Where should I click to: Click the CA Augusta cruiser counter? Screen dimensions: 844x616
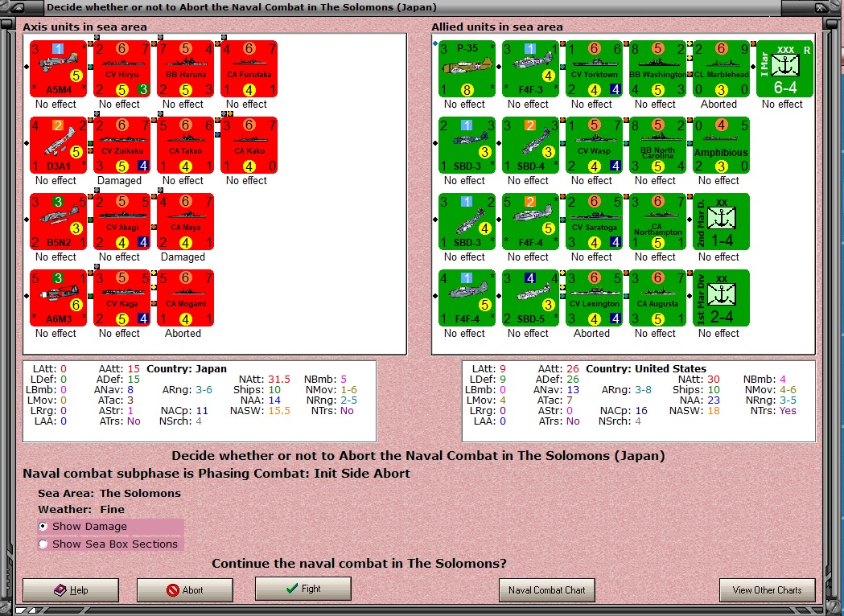click(658, 298)
